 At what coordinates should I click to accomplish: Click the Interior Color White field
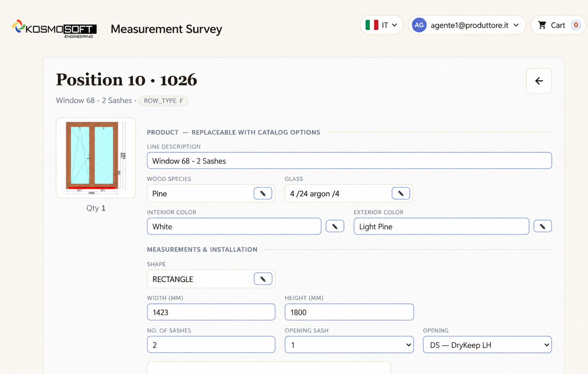pos(234,226)
